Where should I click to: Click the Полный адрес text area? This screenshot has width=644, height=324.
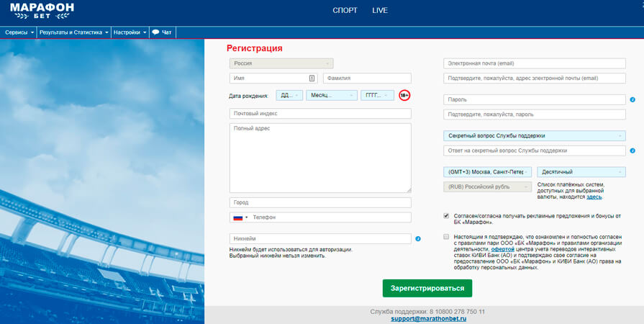pos(320,158)
